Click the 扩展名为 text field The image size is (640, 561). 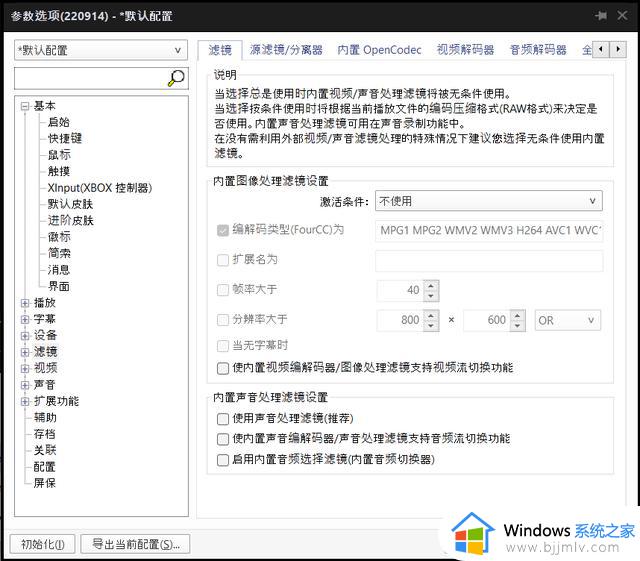[489, 260]
